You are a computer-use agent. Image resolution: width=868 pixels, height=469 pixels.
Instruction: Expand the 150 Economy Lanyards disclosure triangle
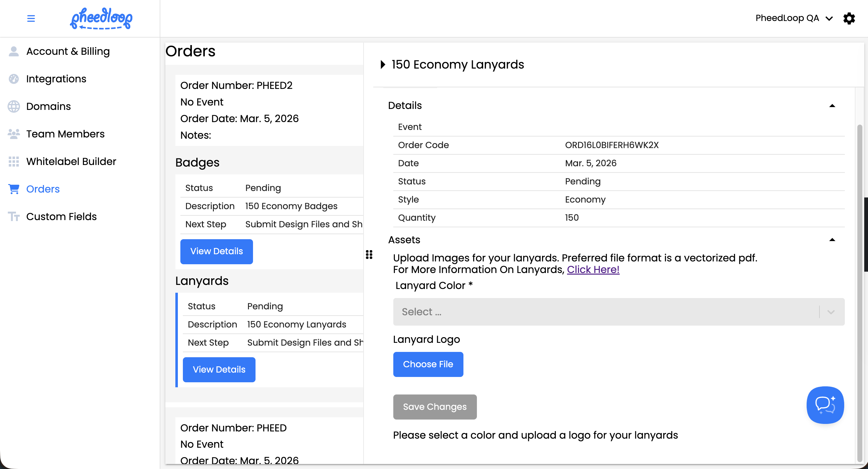coord(382,64)
